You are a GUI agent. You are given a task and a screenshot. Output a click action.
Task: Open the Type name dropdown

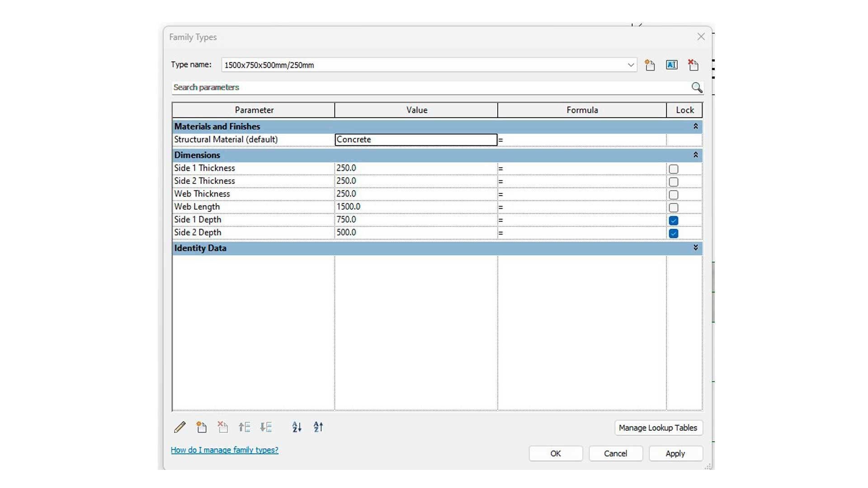pos(631,65)
